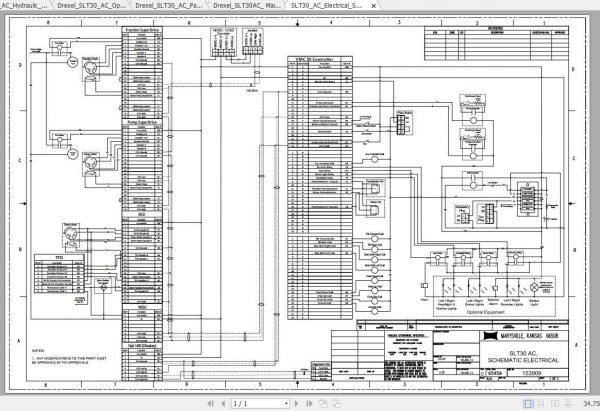This screenshot has width=600, height=411.
Task: Go to the previous page
Action: (223, 403)
